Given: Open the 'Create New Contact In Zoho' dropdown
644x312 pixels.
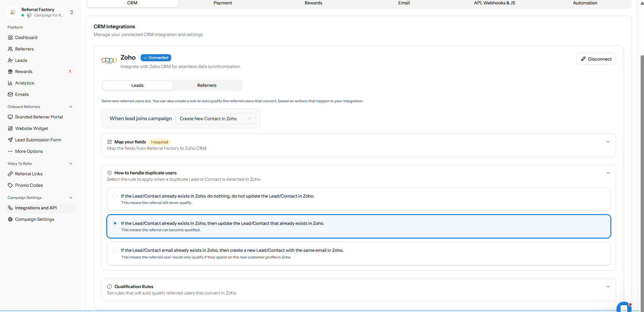Looking at the screenshot, I should click(x=216, y=119).
